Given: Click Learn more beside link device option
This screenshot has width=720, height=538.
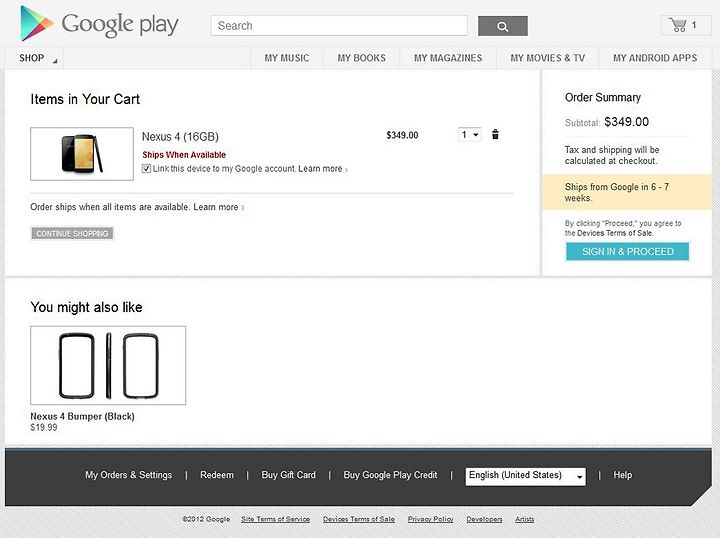Looking at the screenshot, I should tap(322, 169).
